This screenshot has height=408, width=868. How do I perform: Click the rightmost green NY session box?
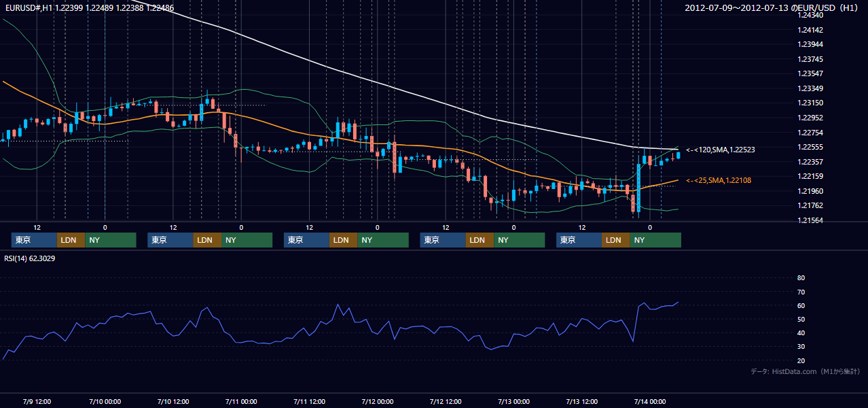point(655,240)
